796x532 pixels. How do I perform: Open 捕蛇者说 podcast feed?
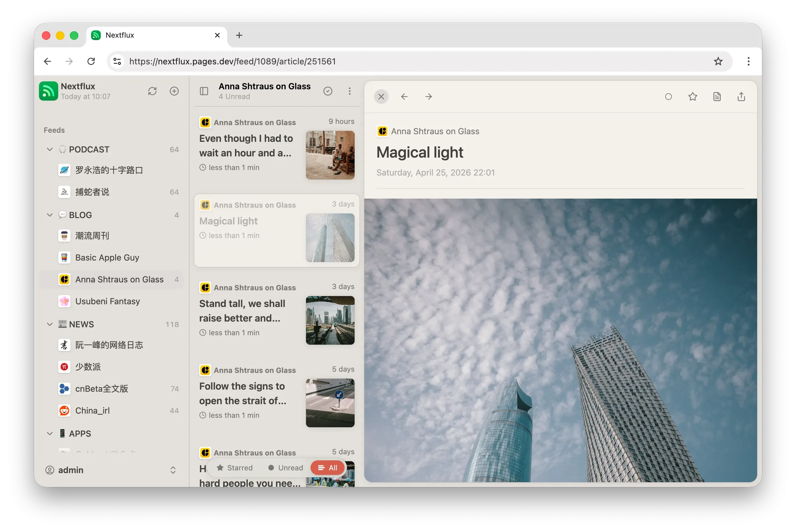point(111,192)
